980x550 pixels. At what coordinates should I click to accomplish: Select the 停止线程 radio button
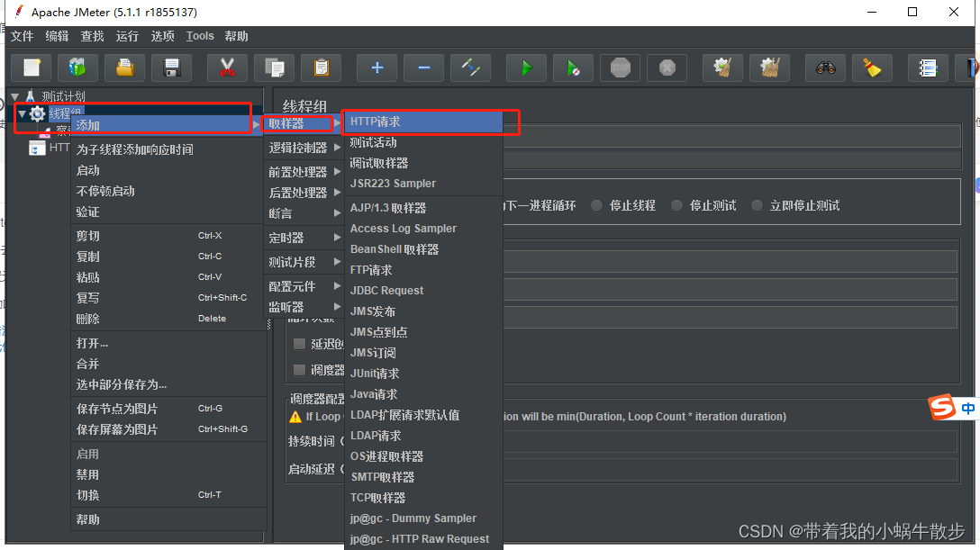pos(597,205)
